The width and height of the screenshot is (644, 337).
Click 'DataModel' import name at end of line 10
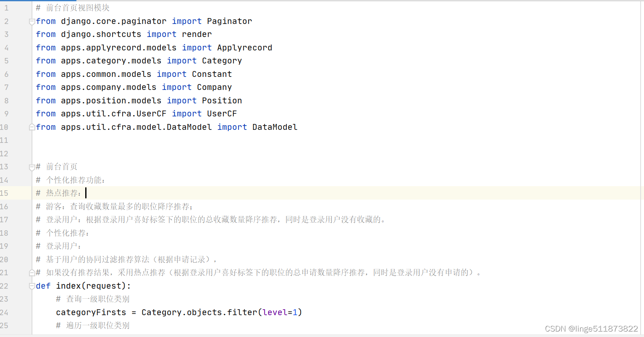coord(275,127)
